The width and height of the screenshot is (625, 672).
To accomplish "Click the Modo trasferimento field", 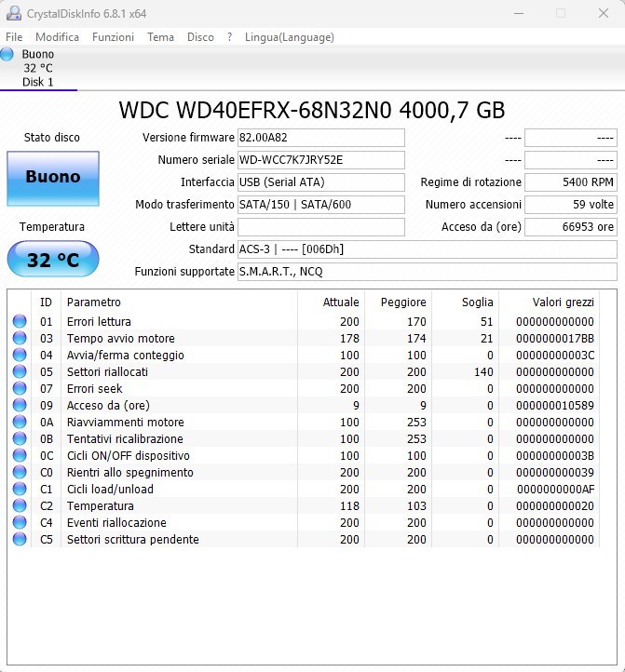I will pyautogui.click(x=320, y=205).
